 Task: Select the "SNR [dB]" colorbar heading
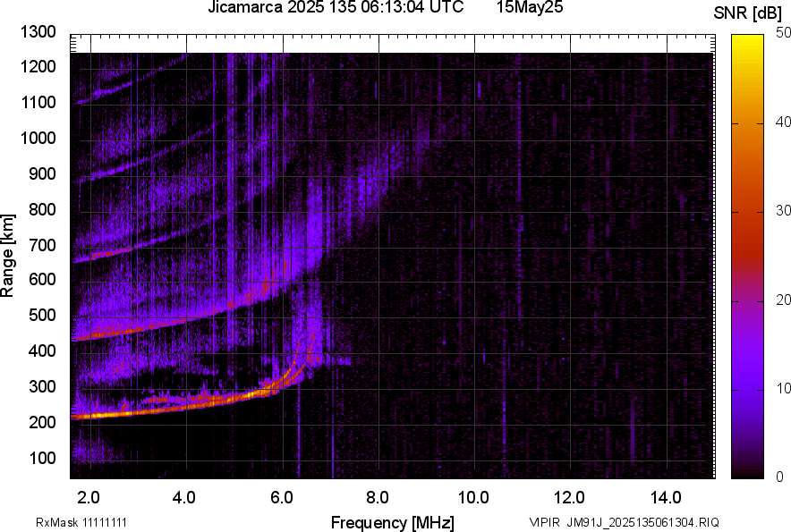point(750,13)
